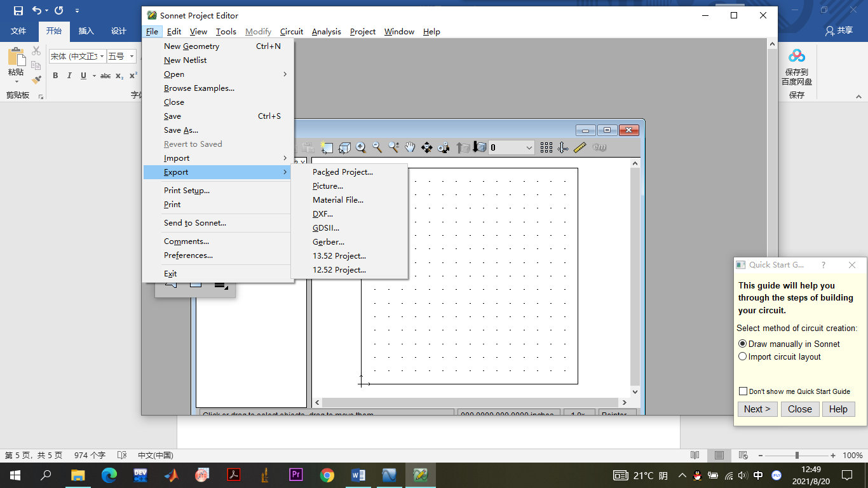This screenshot has height=488, width=868.
Task: Apply superscript formatting in Word
Action: [x=133, y=76]
